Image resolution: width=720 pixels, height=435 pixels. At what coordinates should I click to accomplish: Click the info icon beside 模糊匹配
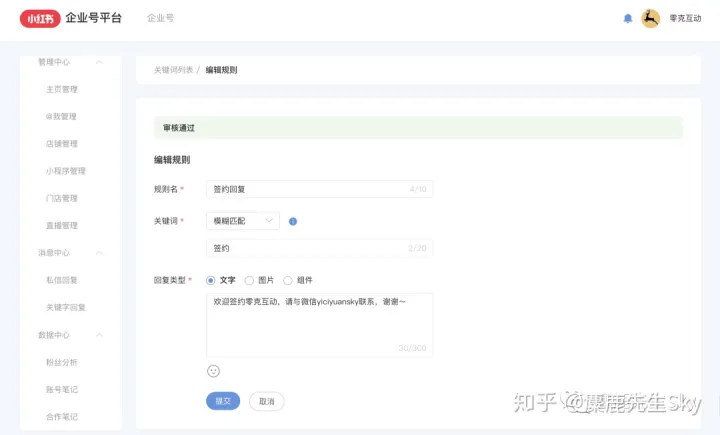(x=293, y=221)
